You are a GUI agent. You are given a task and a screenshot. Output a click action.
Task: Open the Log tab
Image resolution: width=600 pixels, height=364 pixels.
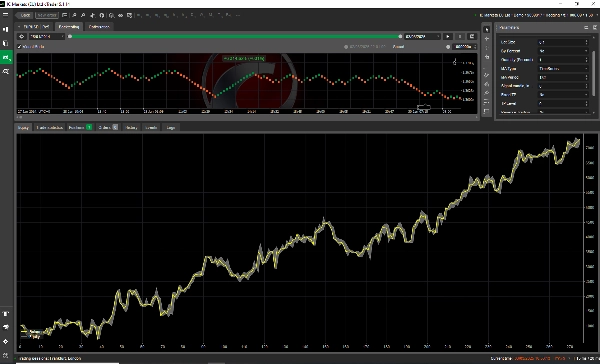tap(171, 127)
